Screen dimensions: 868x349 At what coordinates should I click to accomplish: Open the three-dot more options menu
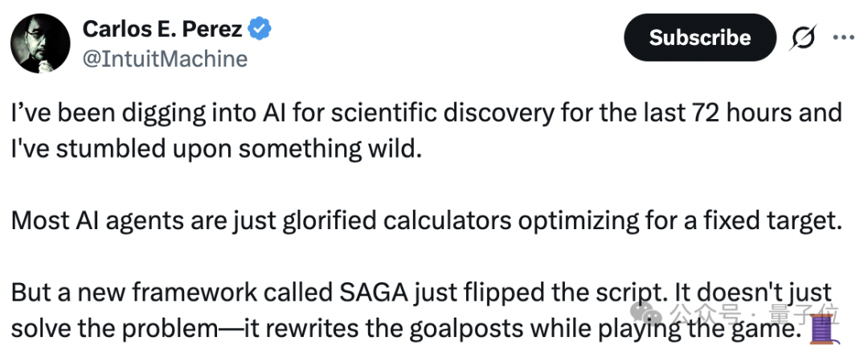coord(844,38)
